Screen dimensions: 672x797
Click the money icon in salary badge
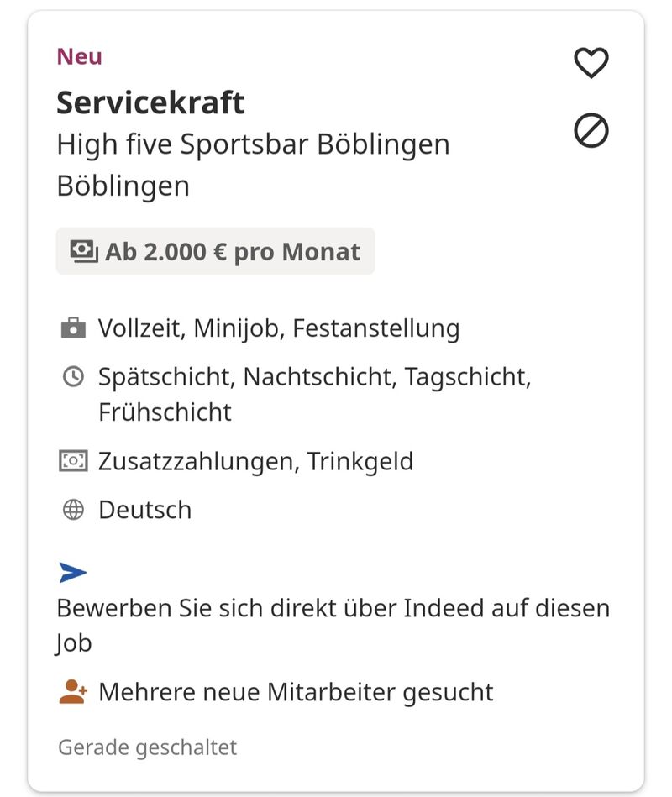tap(83, 251)
